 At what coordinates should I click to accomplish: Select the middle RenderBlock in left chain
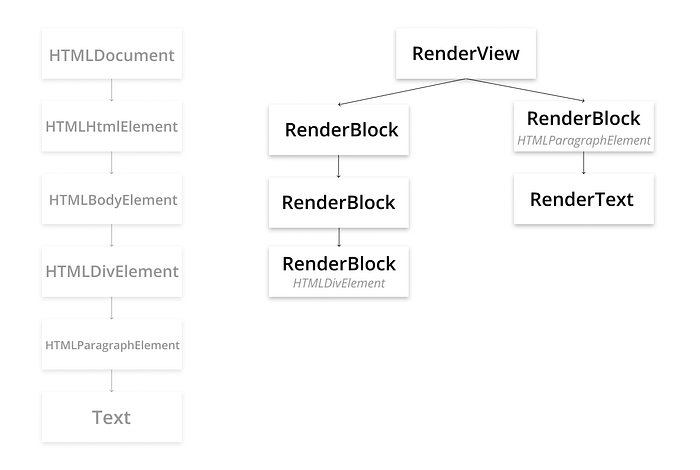coord(338,203)
